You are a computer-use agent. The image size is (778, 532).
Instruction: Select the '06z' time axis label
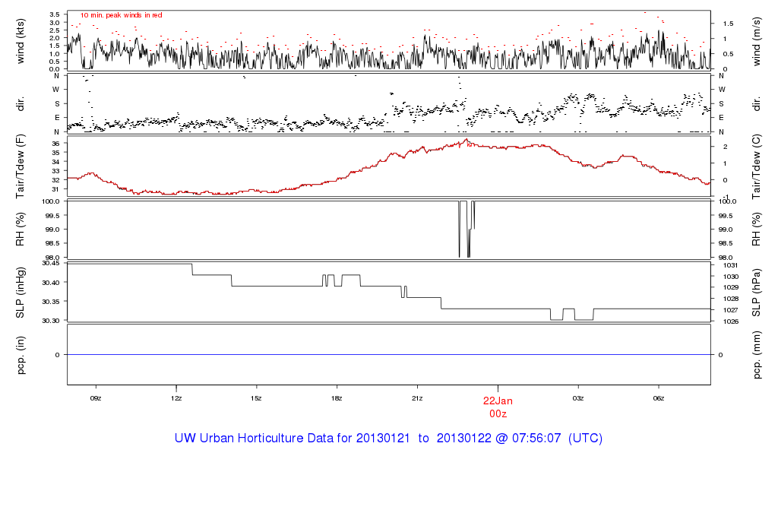tap(659, 398)
